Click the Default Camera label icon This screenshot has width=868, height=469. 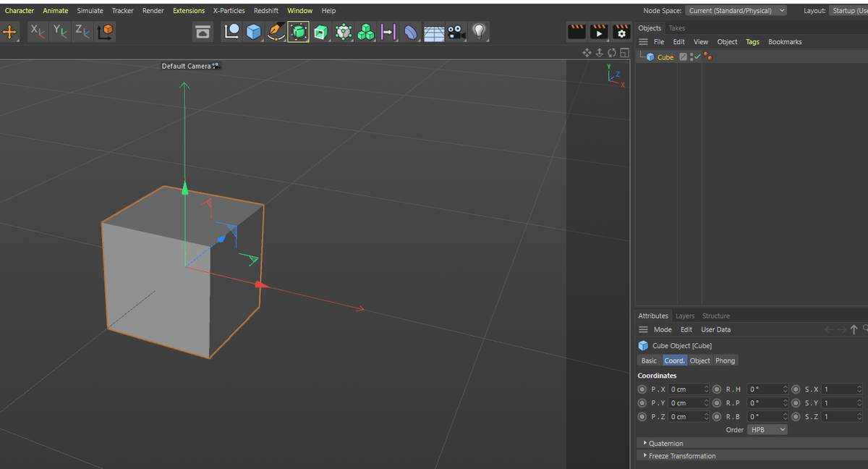pos(216,66)
